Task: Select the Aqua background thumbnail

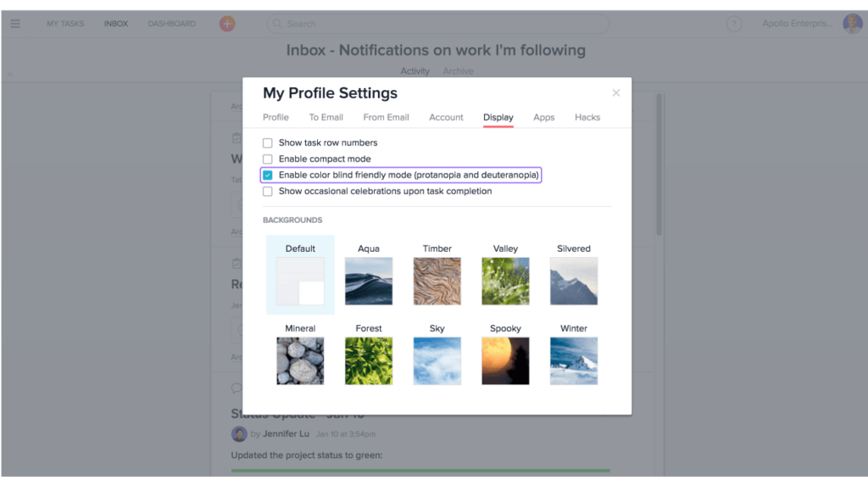Action: (369, 281)
